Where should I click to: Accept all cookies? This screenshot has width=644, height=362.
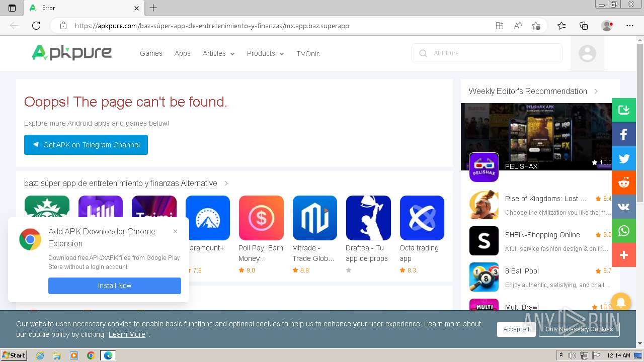(516, 329)
